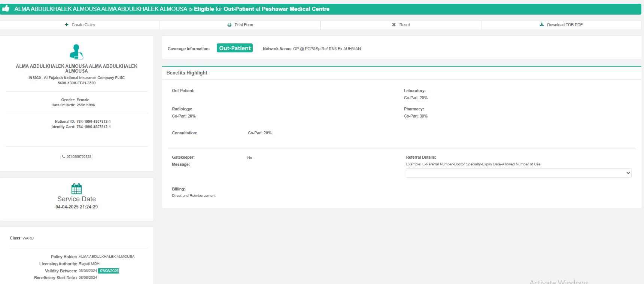This screenshot has height=284, width=644.
Task: Click the patient avatar icon
Action: click(76, 52)
